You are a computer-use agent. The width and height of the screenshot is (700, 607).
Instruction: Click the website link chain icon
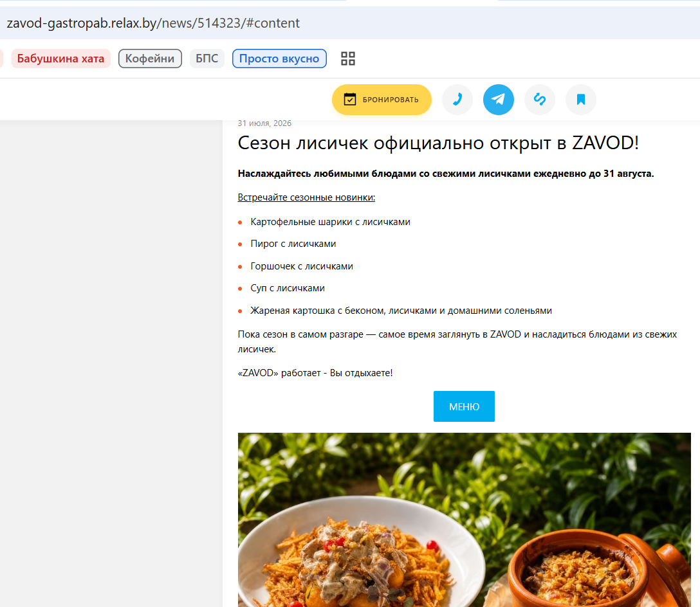click(x=539, y=100)
